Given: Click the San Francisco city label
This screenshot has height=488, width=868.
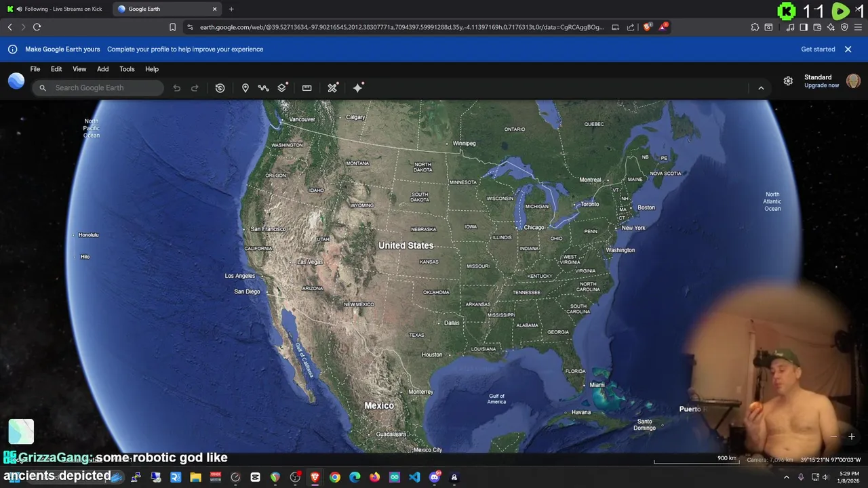Looking at the screenshot, I should (268, 229).
